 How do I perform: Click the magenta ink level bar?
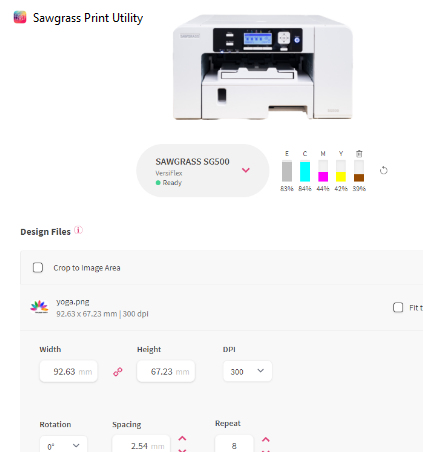coord(323,171)
